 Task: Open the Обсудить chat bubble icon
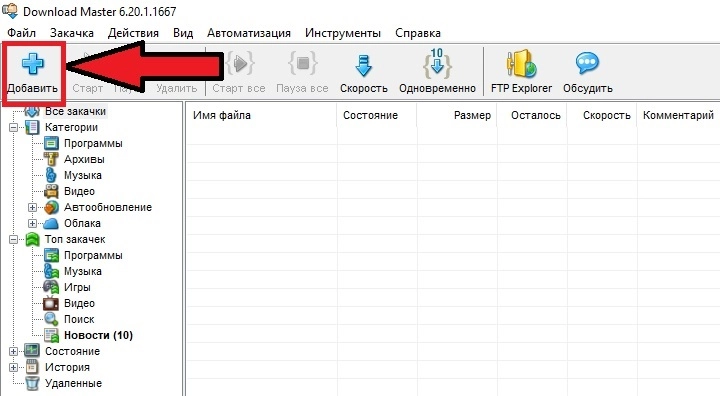pyautogui.click(x=587, y=63)
